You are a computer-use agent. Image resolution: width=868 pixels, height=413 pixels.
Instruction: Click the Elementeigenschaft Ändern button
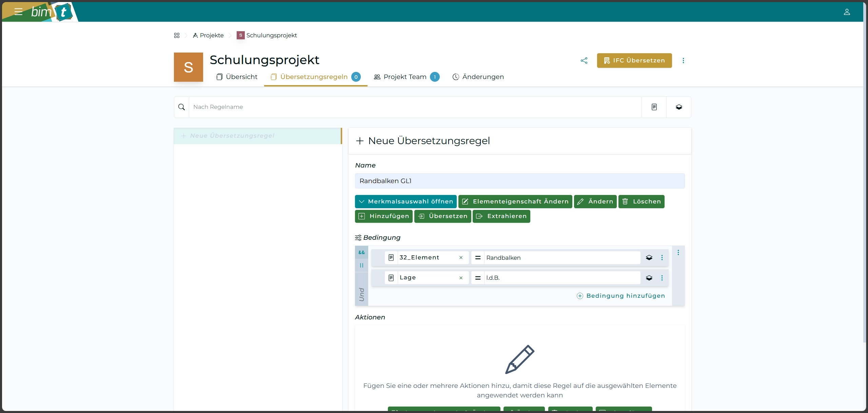tap(515, 201)
